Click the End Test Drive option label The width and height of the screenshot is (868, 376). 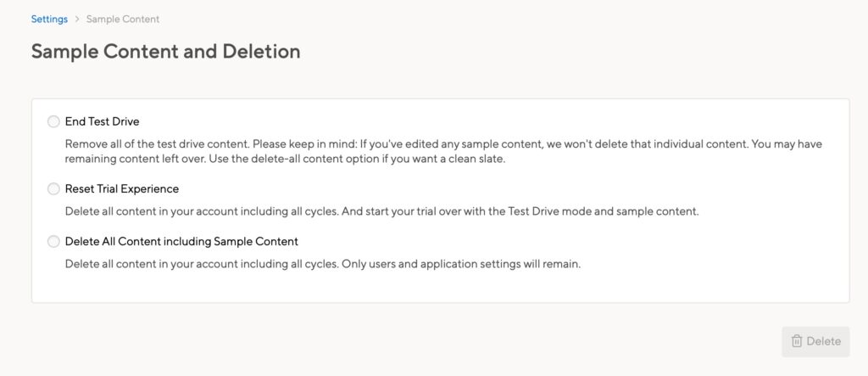pos(103,121)
